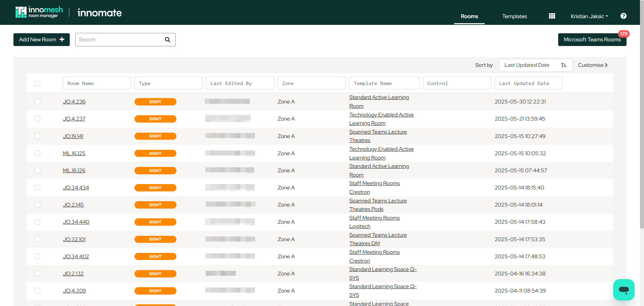Viewport: 644px width, 306px height.
Task: Check the box for JO.34.402
Action: pyautogui.click(x=38, y=256)
